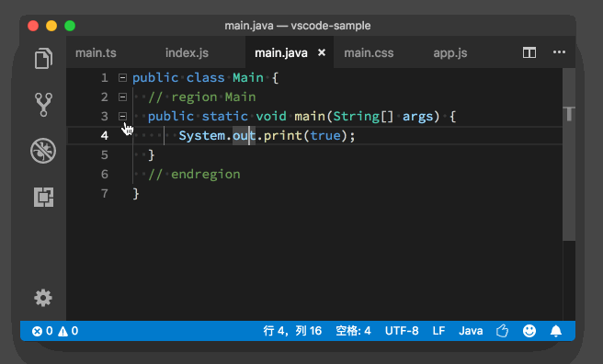Click the smiley feedback icon
Screen dimensions: 603x364
pos(529,331)
